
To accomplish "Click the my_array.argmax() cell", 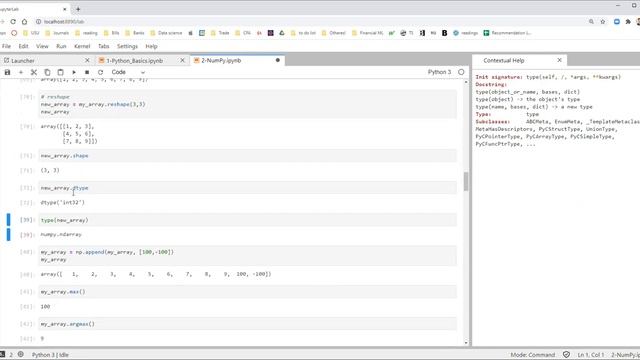I will click(247, 324).
